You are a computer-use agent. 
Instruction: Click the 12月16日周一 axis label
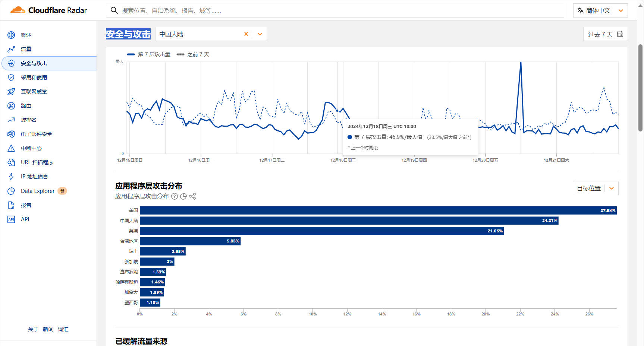201,160
